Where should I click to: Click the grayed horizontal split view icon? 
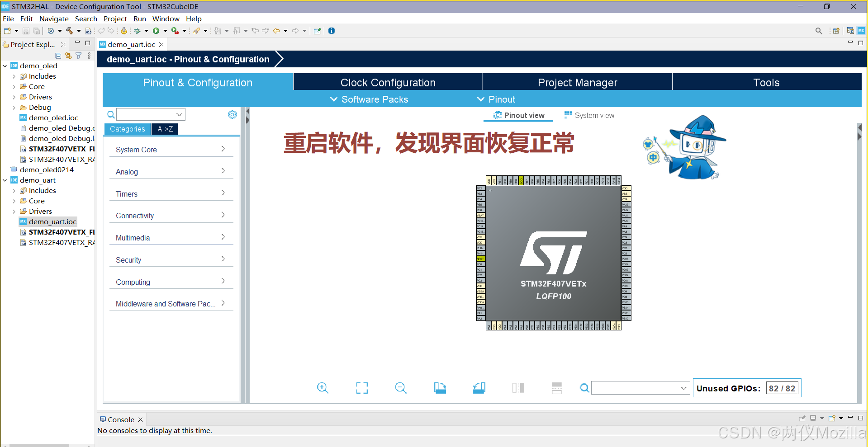pos(557,388)
